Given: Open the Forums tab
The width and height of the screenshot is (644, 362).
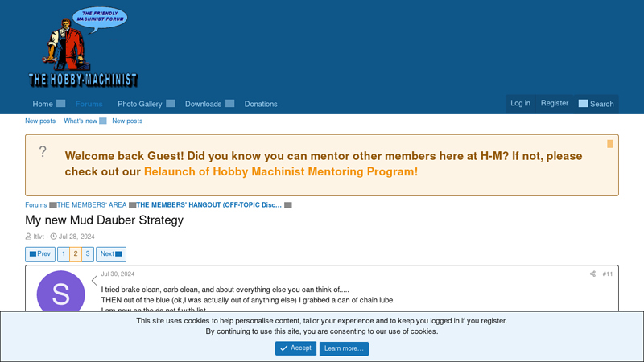Looking at the screenshot, I should 89,104.
